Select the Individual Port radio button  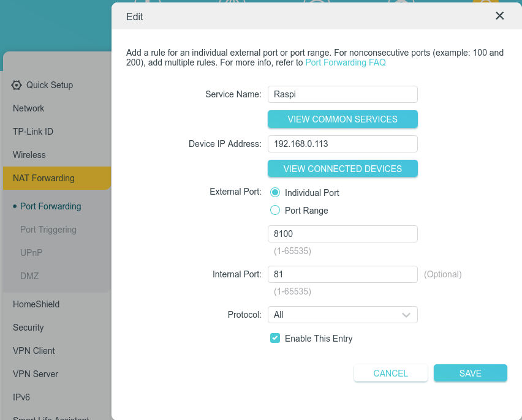(275, 192)
